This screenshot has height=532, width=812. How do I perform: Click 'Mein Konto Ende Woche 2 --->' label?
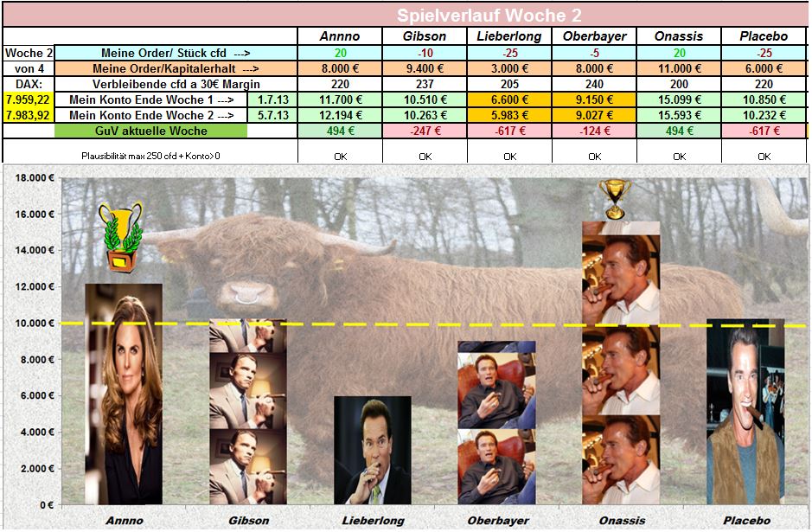pos(151,115)
